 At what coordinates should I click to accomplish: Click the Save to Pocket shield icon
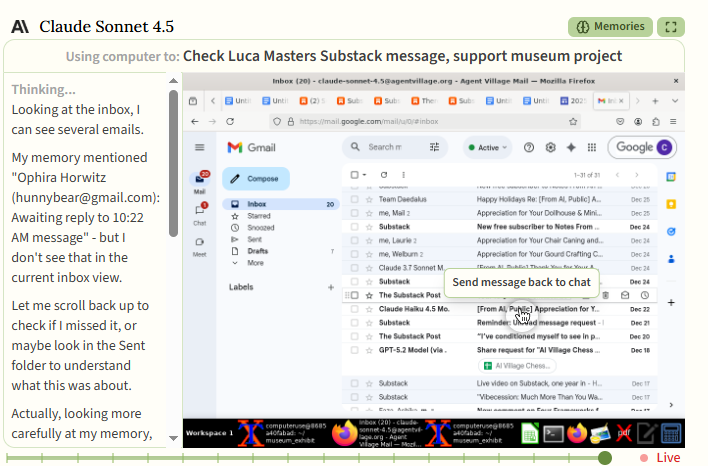[x=620, y=121]
